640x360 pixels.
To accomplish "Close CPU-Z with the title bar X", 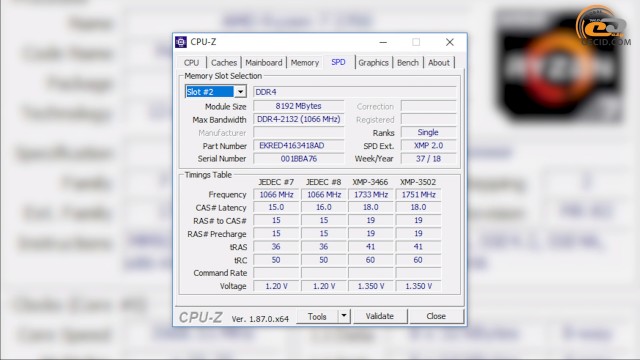I will coord(450,42).
